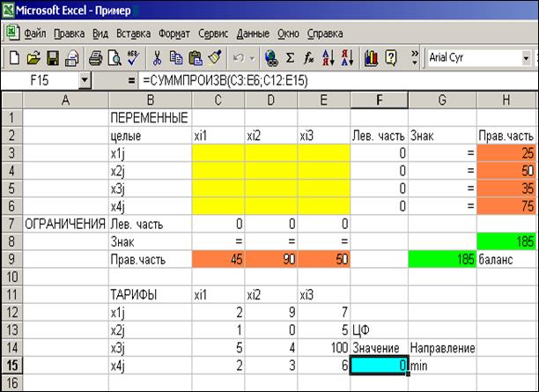Open the Arial Cyr font dropdown
Screen dimensions: 539x392
pyautogui.click(x=526, y=58)
